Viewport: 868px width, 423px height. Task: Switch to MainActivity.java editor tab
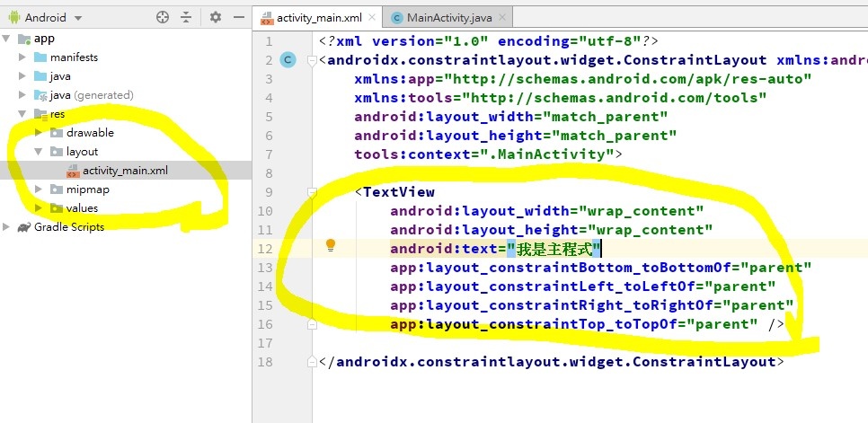tap(449, 17)
